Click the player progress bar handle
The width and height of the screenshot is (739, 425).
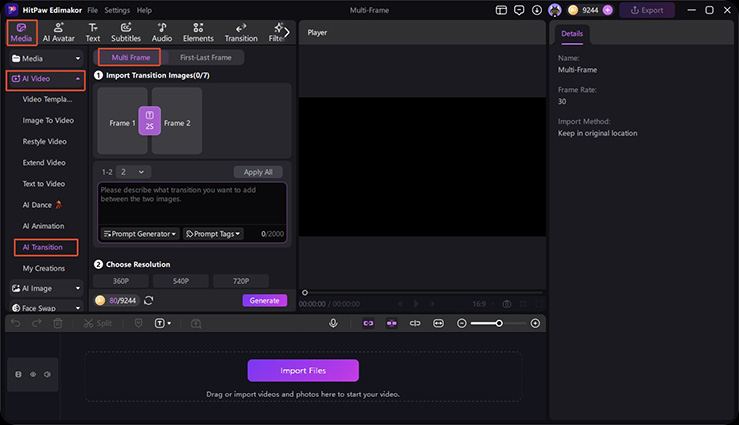(305, 293)
